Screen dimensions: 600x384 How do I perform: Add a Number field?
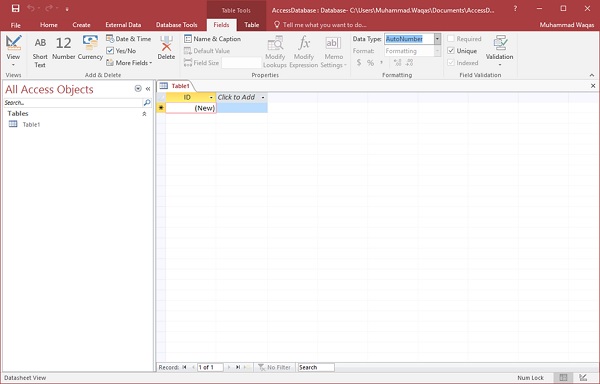pos(63,48)
